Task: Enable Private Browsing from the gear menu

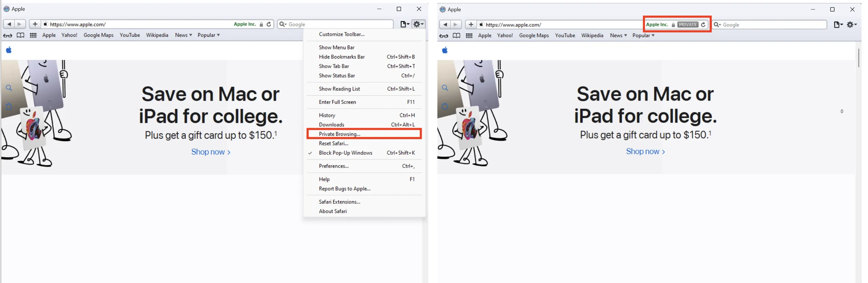Action: (339, 134)
